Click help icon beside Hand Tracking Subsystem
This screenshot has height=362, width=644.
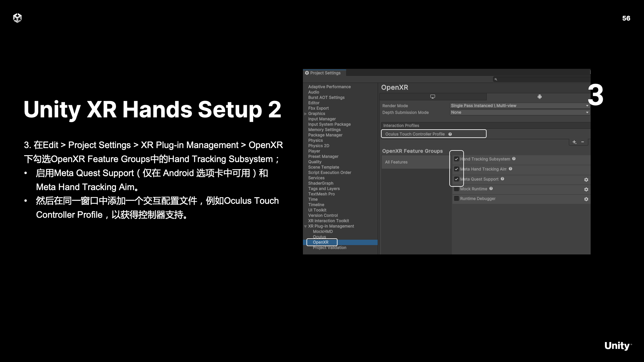[x=514, y=159]
